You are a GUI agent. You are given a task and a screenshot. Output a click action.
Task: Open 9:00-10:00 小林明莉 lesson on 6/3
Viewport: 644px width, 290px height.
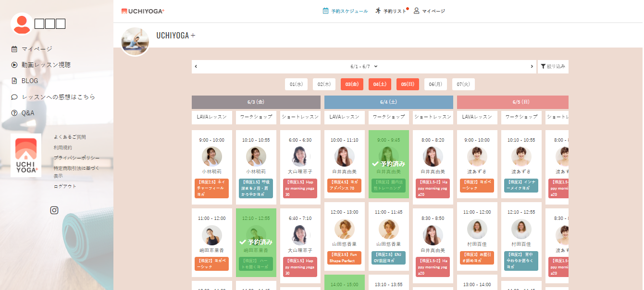click(212, 166)
